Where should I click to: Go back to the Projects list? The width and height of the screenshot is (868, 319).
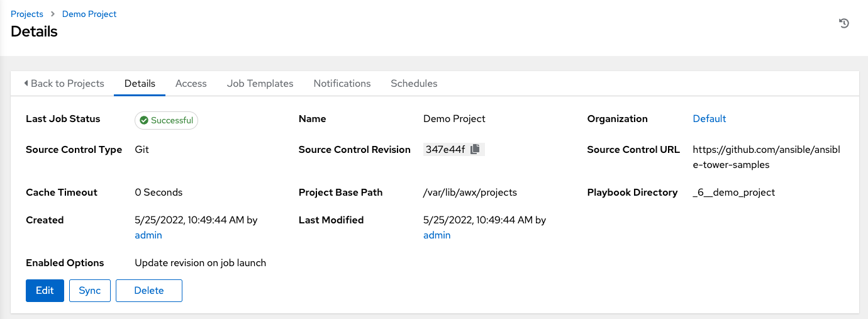64,83
